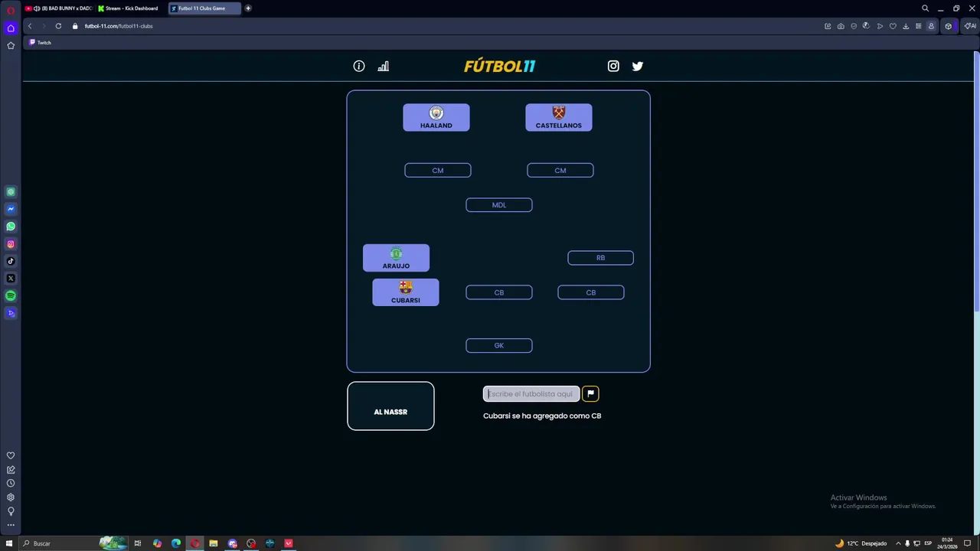Select the CUBARSI player card
Viewport: 980px width, 551px height.
406,292
